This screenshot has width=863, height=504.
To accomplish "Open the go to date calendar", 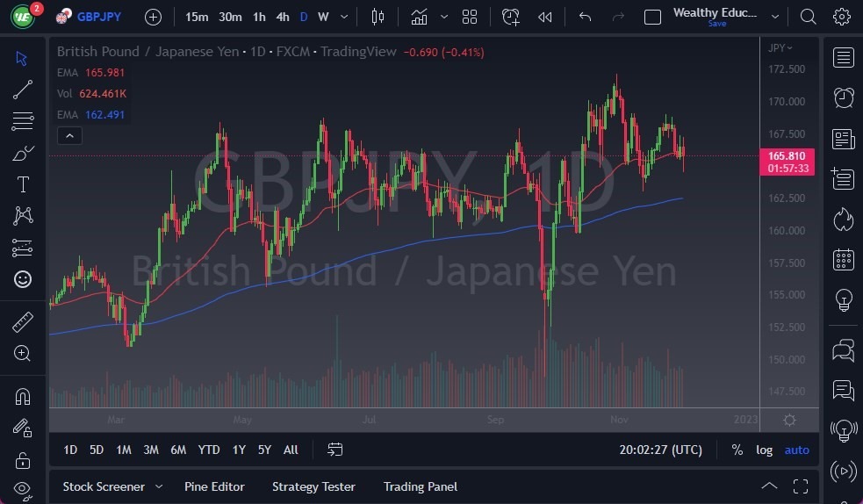I will (334, 450).
